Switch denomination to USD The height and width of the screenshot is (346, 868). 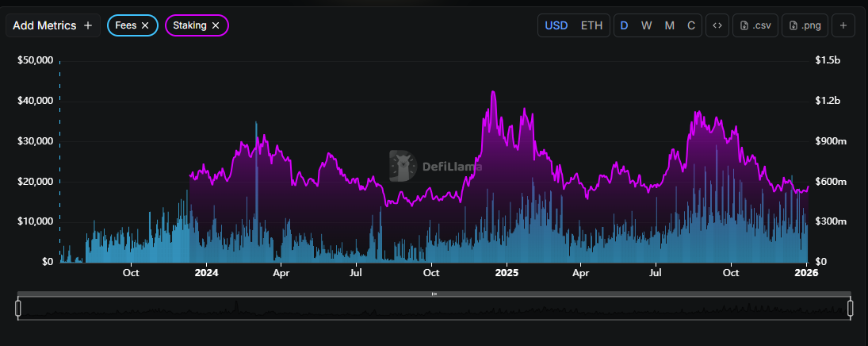(x=556, y=25)
